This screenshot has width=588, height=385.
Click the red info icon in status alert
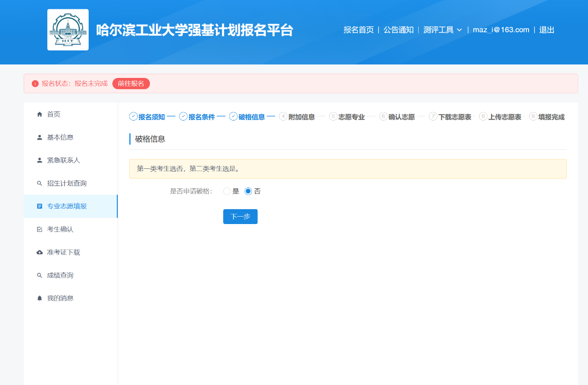click(35, 83)
